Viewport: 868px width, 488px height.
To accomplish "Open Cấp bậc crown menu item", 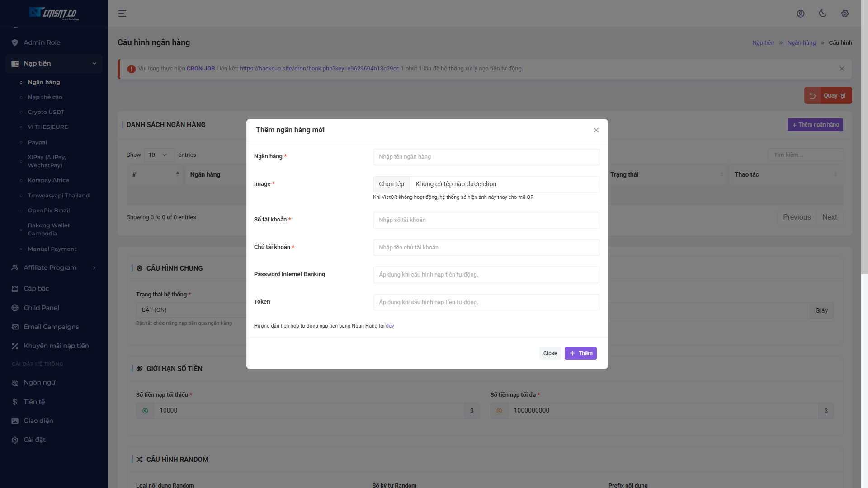I will 36,288.
